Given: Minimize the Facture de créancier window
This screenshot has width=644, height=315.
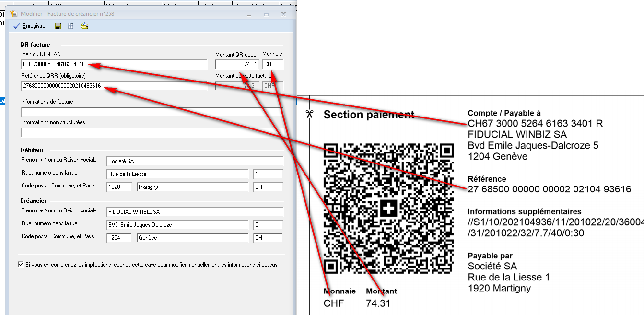Looking at the screenshot, I should tap(249, 14).
